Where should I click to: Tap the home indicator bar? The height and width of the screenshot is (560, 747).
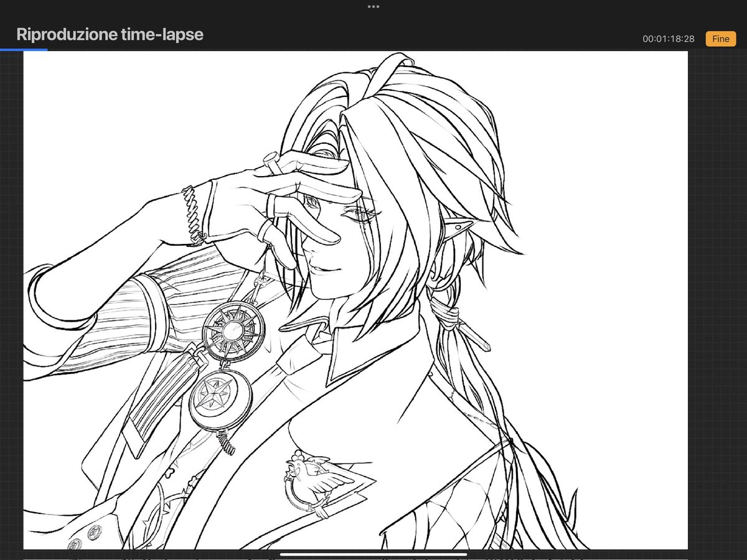click(x=374, y=554)
